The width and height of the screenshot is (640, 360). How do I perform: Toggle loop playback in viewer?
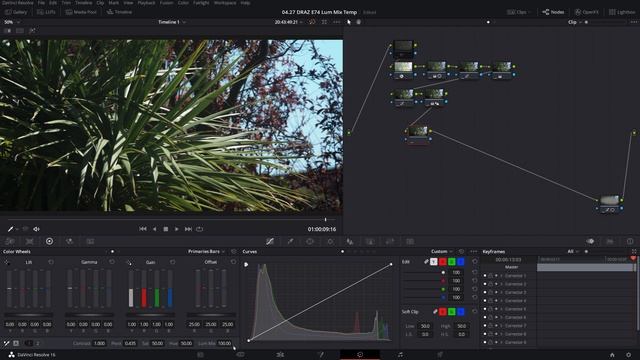click(x=200, y=229)
